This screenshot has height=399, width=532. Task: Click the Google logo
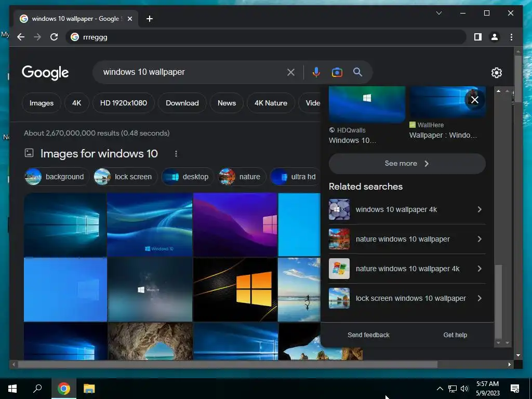point(45,73)
